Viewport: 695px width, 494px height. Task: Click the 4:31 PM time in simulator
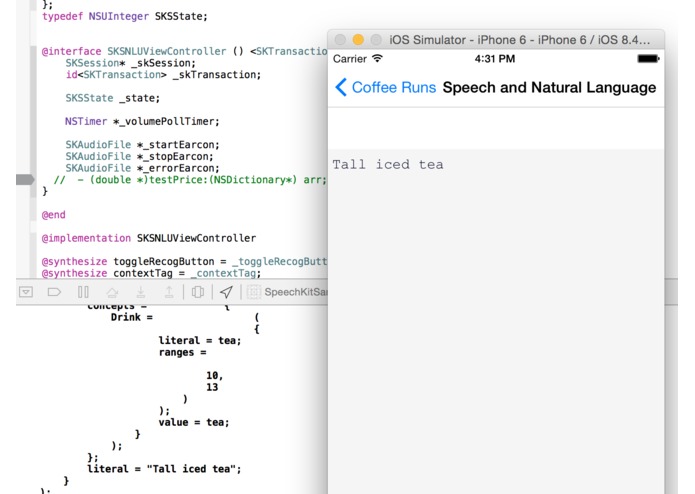click(x=495, y=58)
